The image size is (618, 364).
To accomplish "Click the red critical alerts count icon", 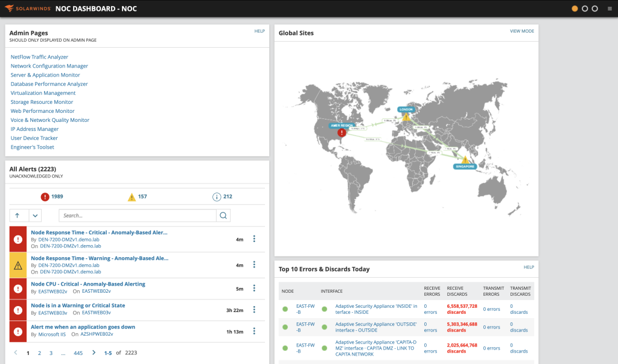I will (x=45, y=196).
